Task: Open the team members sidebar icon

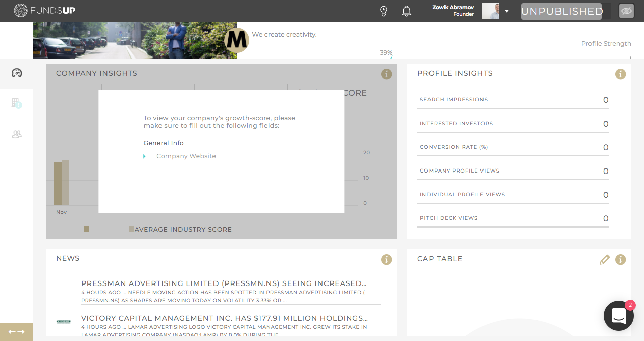Action: [x=17, y=134]
